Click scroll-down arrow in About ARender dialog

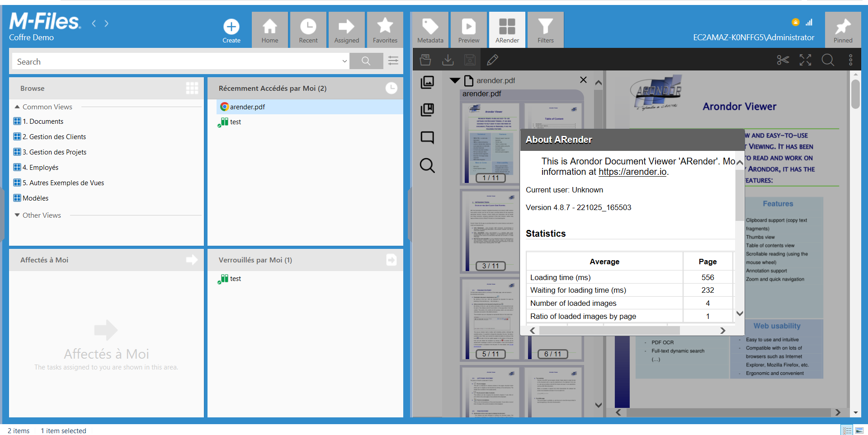(x=740, y=313)
